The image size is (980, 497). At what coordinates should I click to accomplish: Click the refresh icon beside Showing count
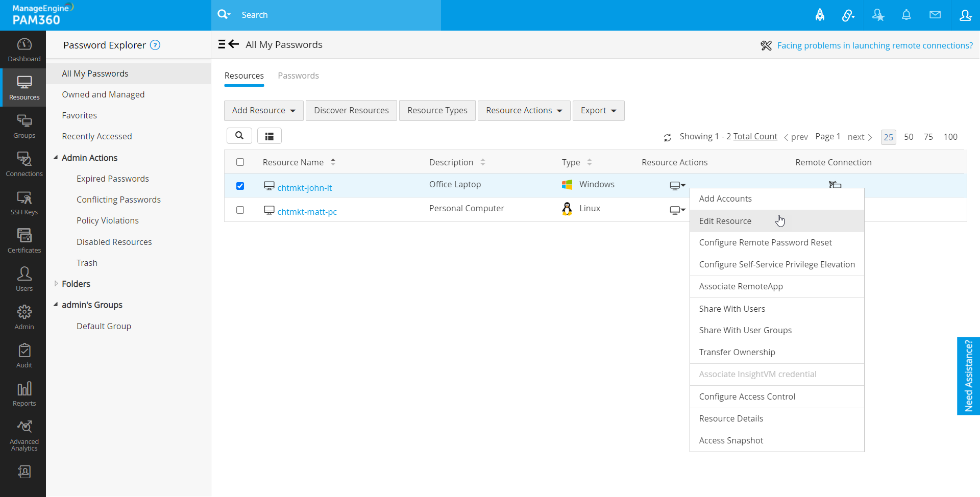tap(667, 137)
